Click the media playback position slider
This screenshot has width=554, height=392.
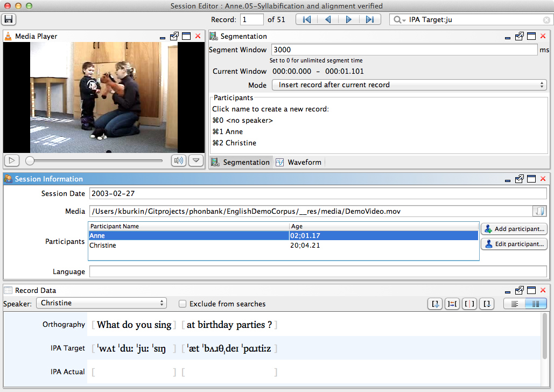tap(94, 161)
